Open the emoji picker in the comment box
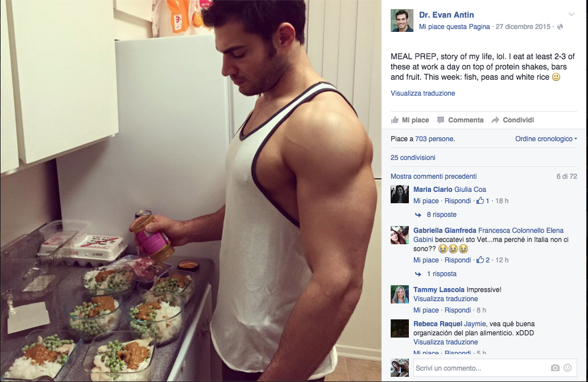 click(568, 368)
